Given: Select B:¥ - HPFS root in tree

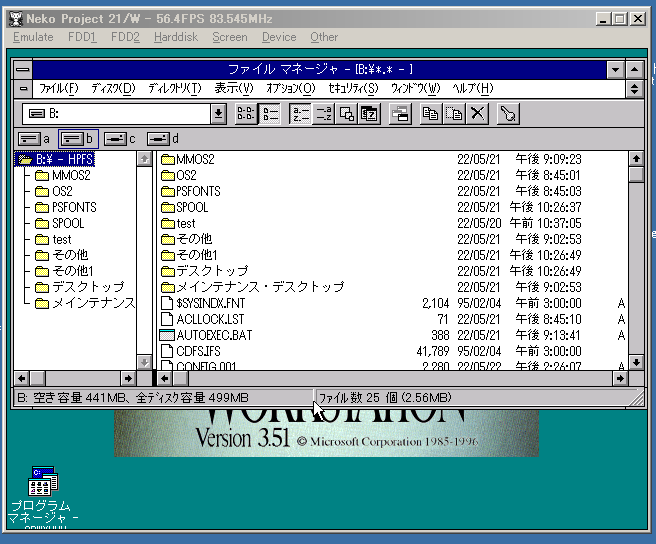Looking at the screenshot, I should point(56,159).
